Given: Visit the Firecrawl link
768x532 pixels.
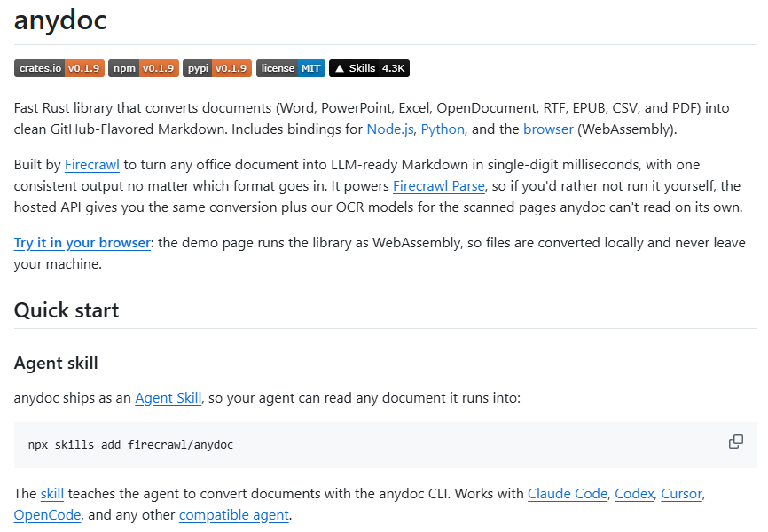Looking at the screenshot, I should click(x=92, y=165).
